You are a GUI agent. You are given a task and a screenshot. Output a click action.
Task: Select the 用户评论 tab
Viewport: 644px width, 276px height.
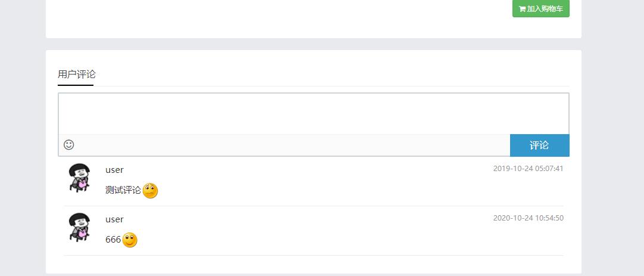coord(76,75)
